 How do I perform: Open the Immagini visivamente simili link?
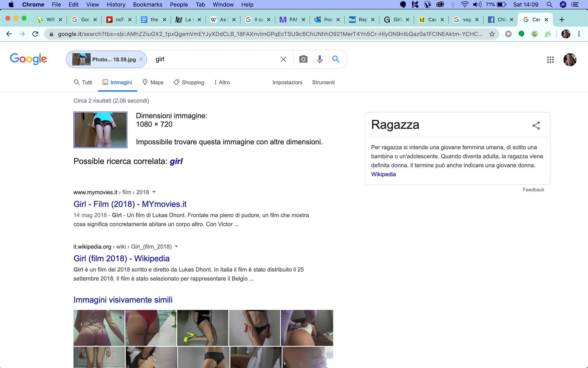point(123,300)
